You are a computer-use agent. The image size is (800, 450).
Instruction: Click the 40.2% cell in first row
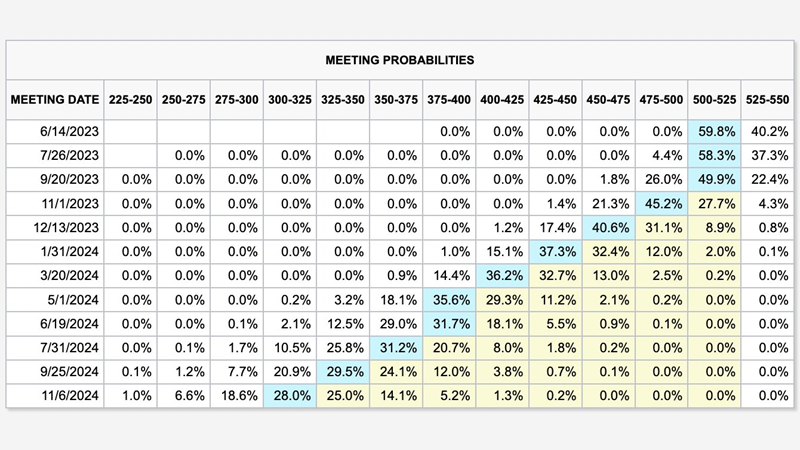pos(766,131)
